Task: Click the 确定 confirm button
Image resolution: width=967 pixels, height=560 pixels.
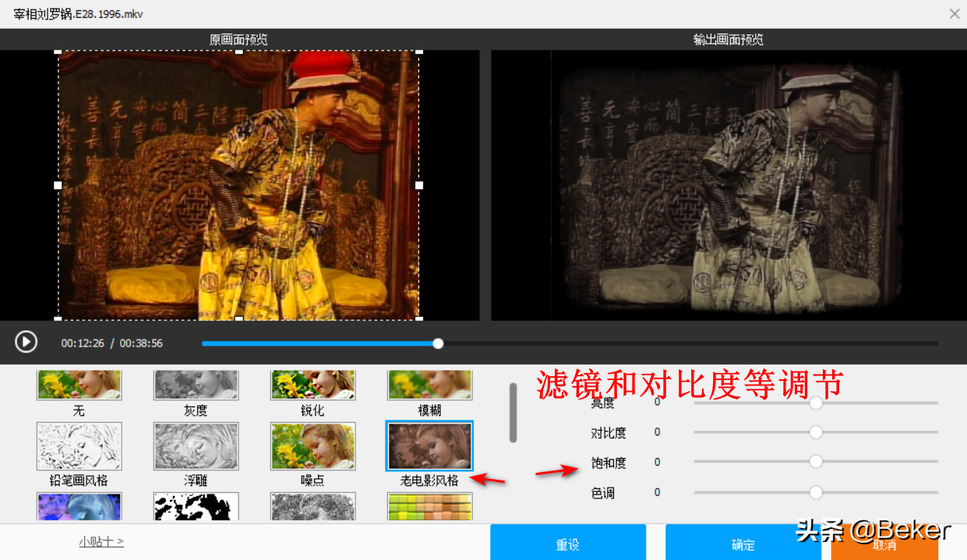Action: point(743,542)
